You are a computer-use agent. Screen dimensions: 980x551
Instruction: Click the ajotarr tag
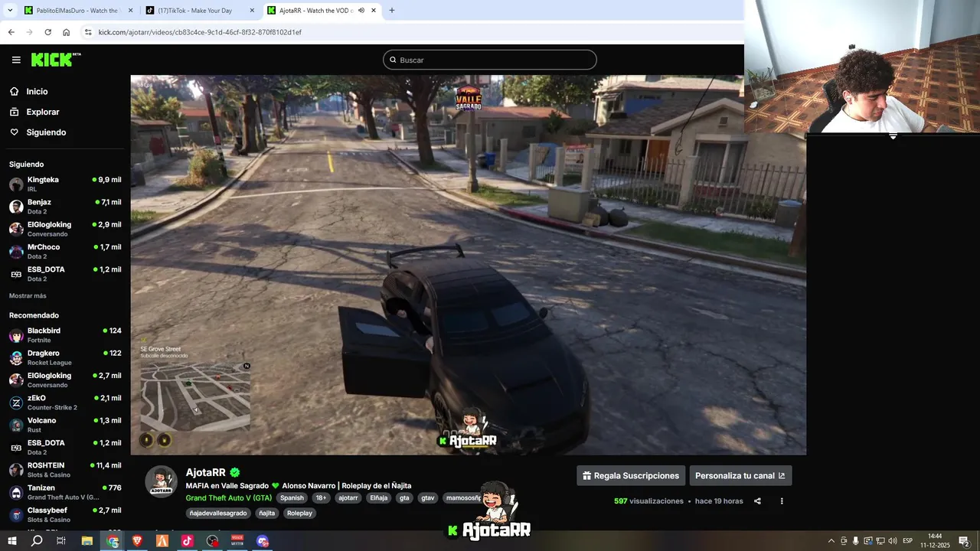(348, 498)
